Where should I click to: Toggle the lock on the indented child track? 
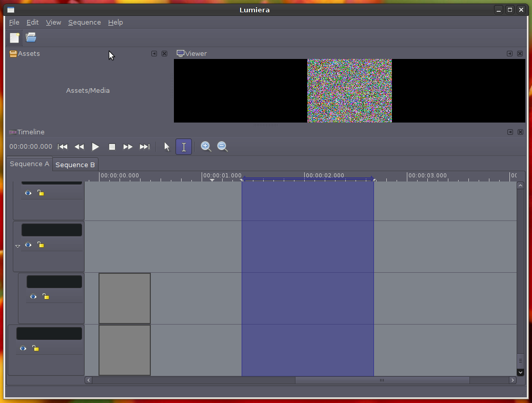click(46, 296)
